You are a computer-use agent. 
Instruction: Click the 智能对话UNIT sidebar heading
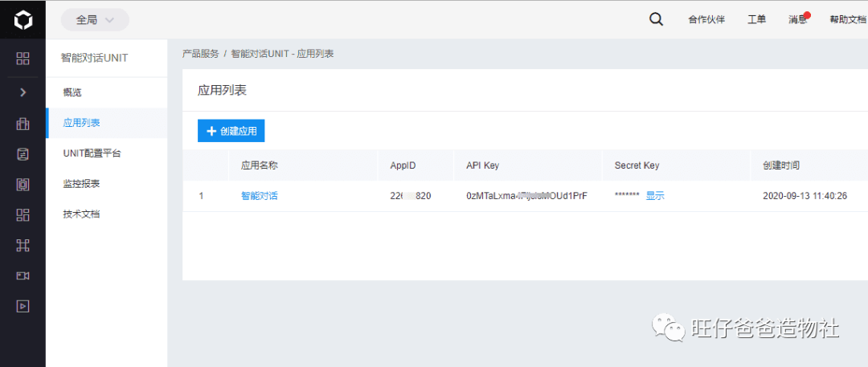pos(95,58)
